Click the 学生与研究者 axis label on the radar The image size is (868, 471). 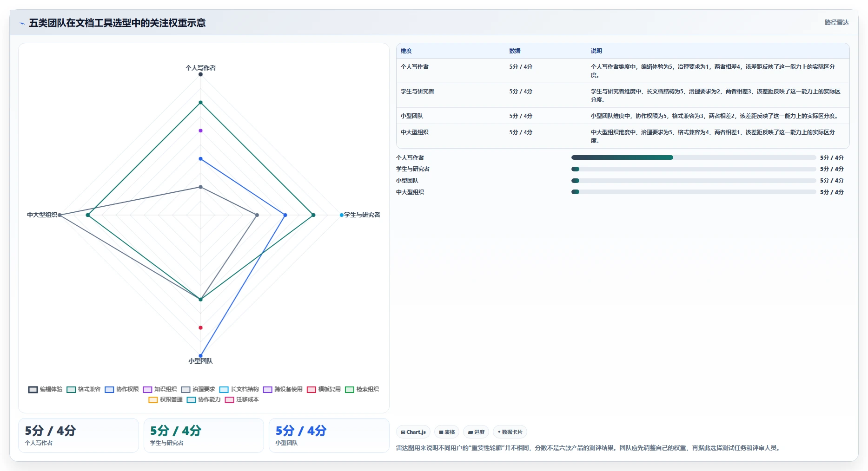[362, 215]
